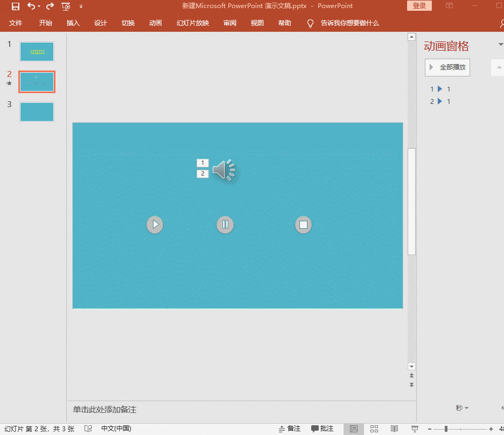This screenshot has height=435, width=504.
Task: Select slide 3 thumbnail in slide panel
Action: click(x=37, y=111)
